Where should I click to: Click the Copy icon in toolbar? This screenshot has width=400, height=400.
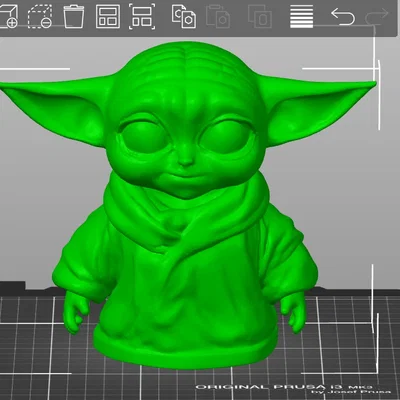click(184, 16)
